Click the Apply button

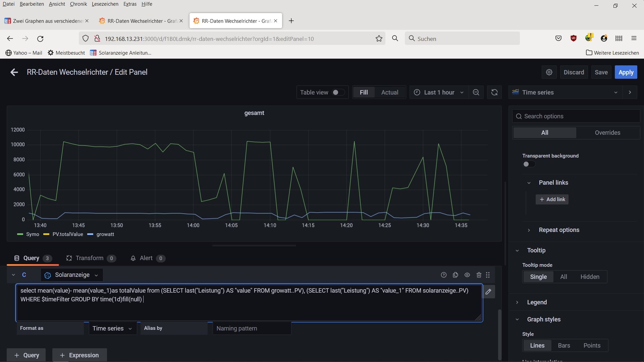click(626, 72)
